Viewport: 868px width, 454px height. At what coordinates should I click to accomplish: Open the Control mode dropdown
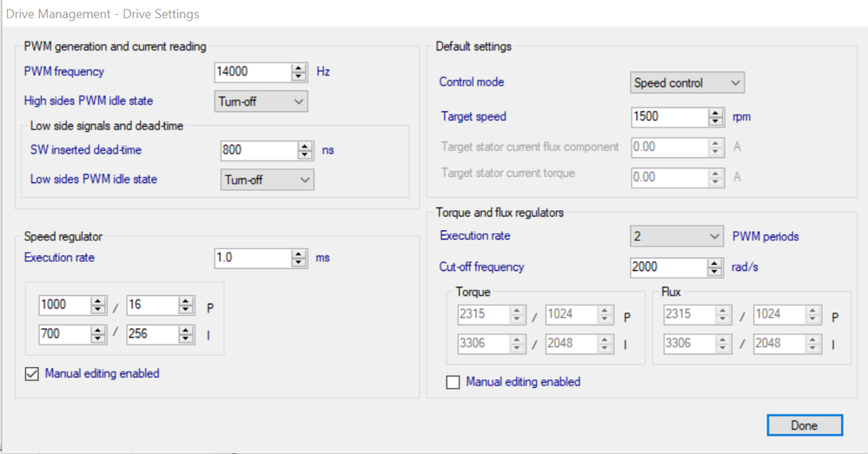coord(687,83)
